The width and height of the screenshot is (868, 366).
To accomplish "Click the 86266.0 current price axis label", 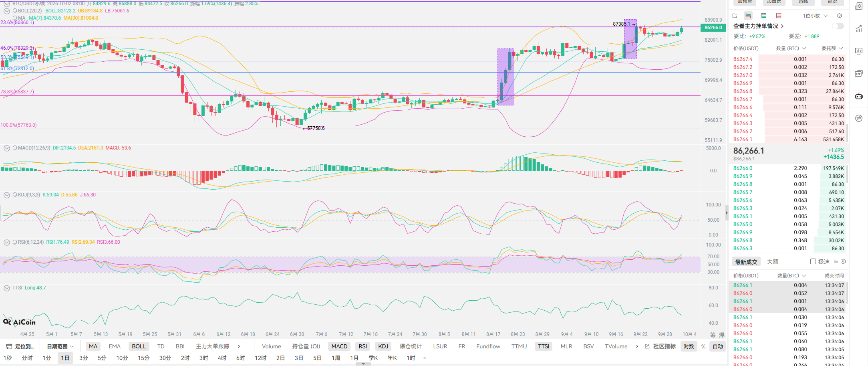I will (713, 28).
